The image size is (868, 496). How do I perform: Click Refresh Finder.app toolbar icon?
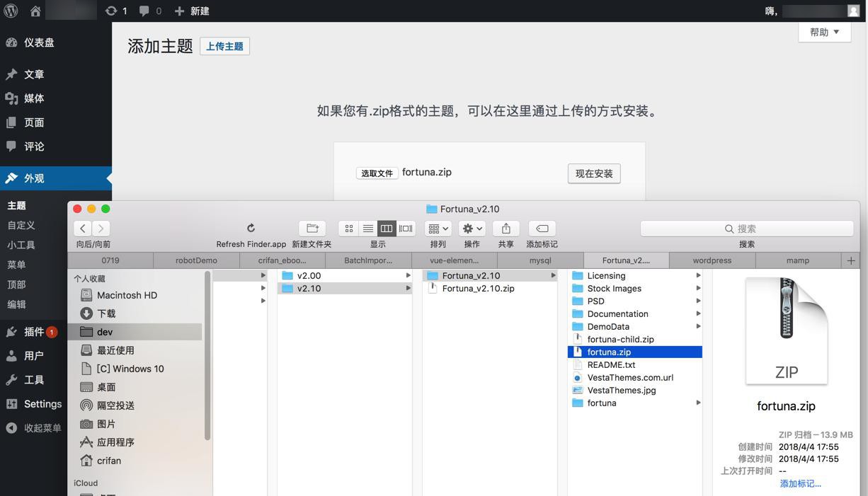(x=251, y=228)
